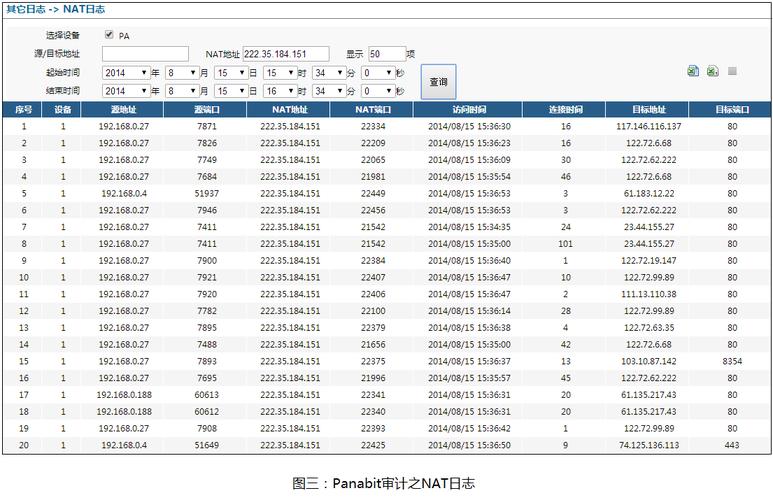773x500 pixels.
Task: Click target address 122.72.63.35
Action: 649,327
